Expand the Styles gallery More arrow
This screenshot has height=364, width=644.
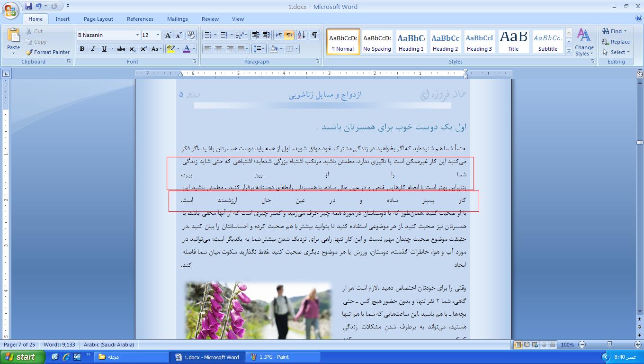(x=569, y=51)
